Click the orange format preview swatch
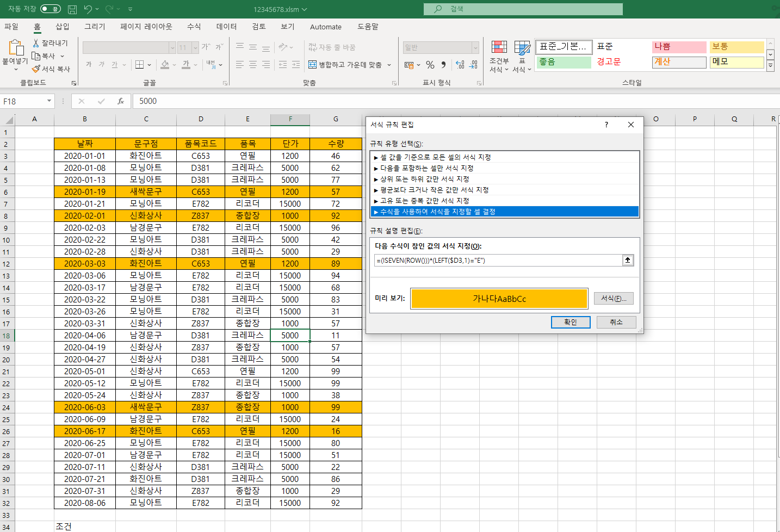This screenshot has height=532, width=780. pyautogui.click(x=499, y=299)
